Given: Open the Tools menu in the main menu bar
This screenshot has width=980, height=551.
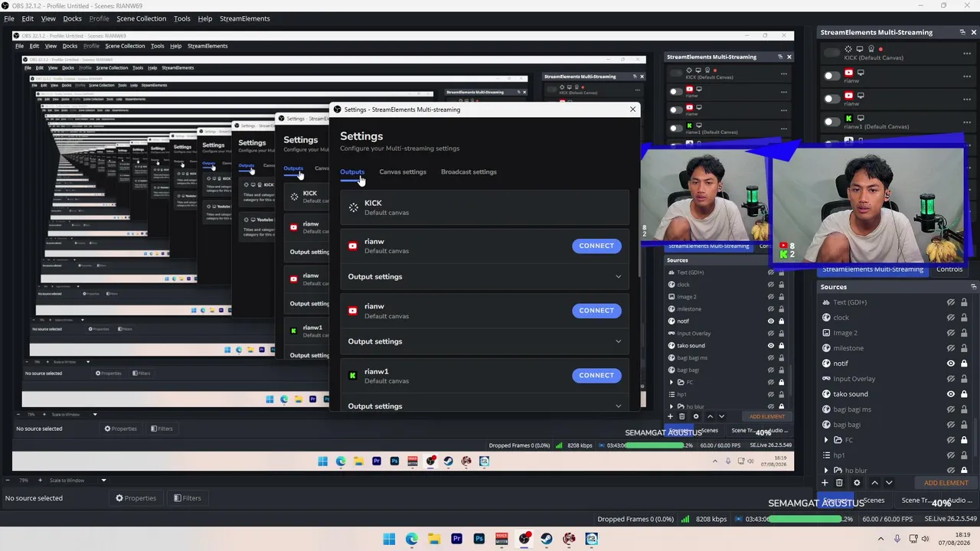Looking at the screenshot, I should [182, 18].
